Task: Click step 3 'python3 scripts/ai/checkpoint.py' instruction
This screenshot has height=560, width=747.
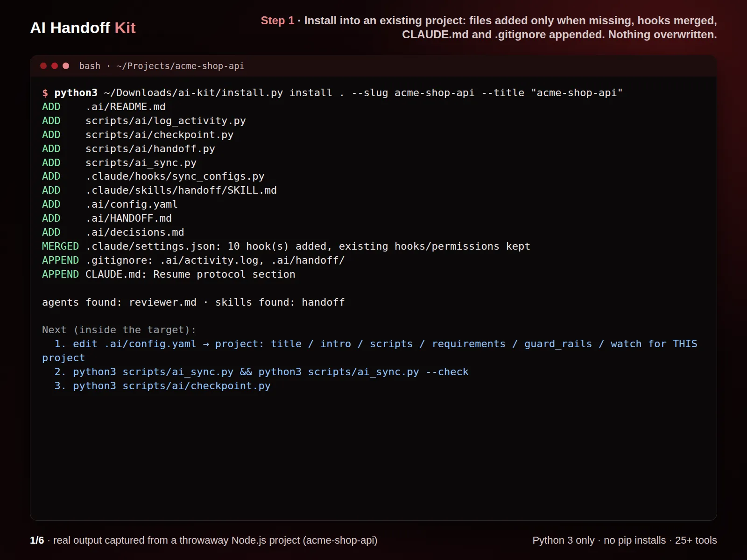Action: click(162, 386)
